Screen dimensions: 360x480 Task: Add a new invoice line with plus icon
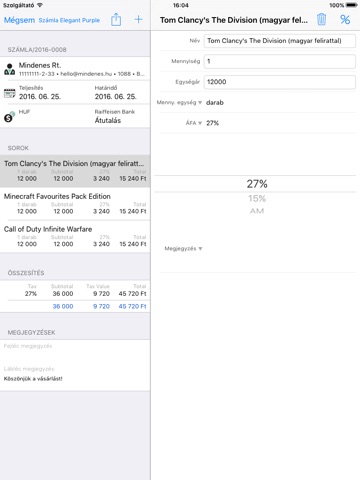(x=138, y=20)
